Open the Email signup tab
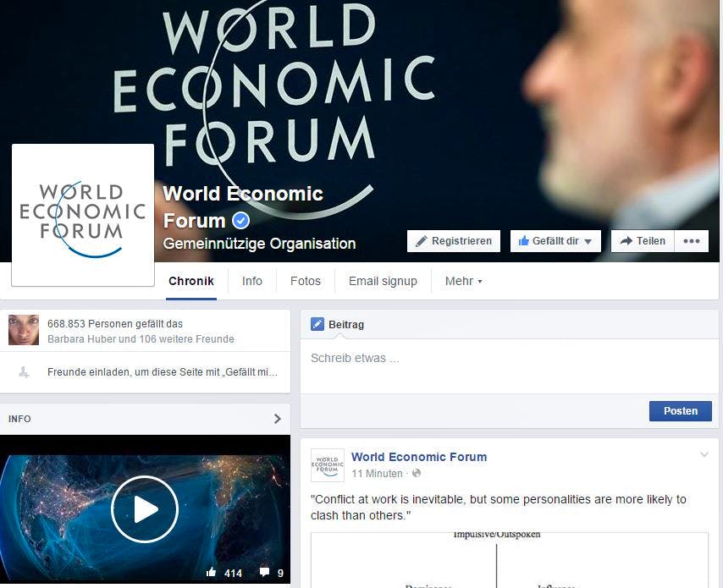 pyautogui.click(x=383, y=281)
